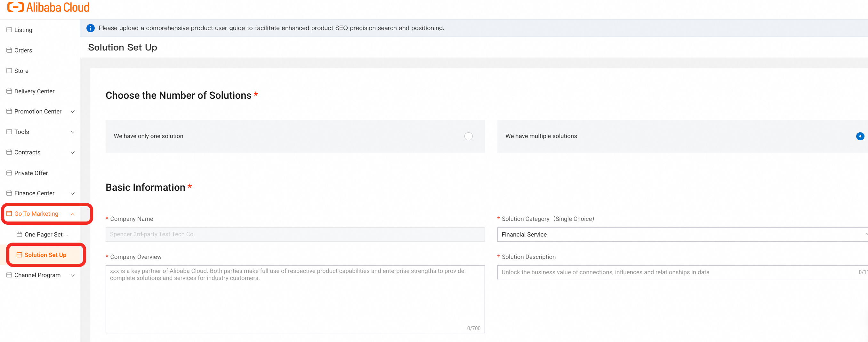This screenshot has height=342, width=868.
Task: Go to Contracts in the sidebar
Action: pyautogui.click(x=27, y=152)
